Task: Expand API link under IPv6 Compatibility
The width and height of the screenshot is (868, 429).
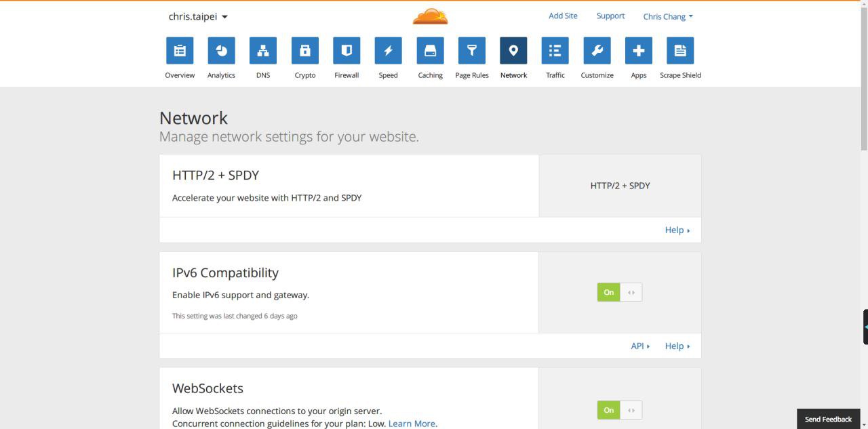Action: [640, 346]
